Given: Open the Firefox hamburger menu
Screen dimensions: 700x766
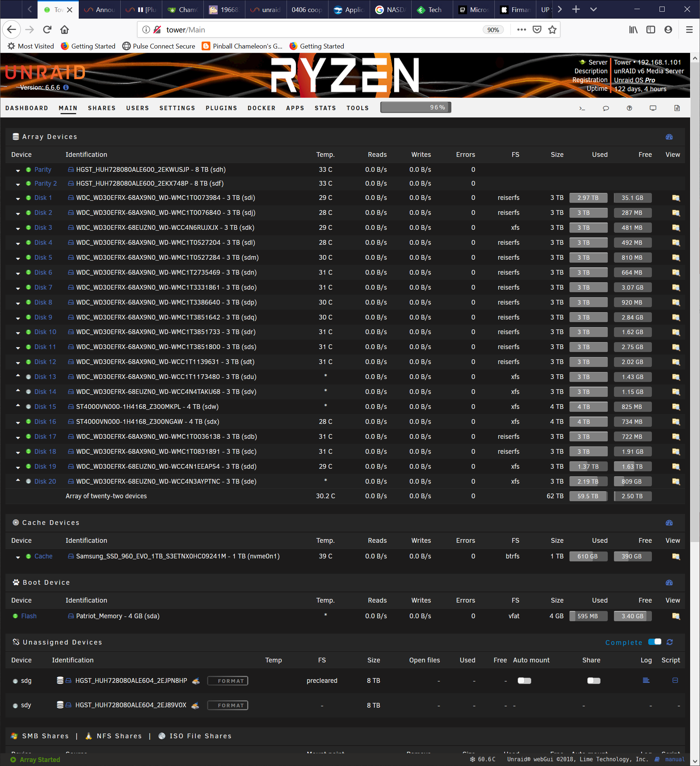Looking at the screenshot, I should tap(689, 30).
